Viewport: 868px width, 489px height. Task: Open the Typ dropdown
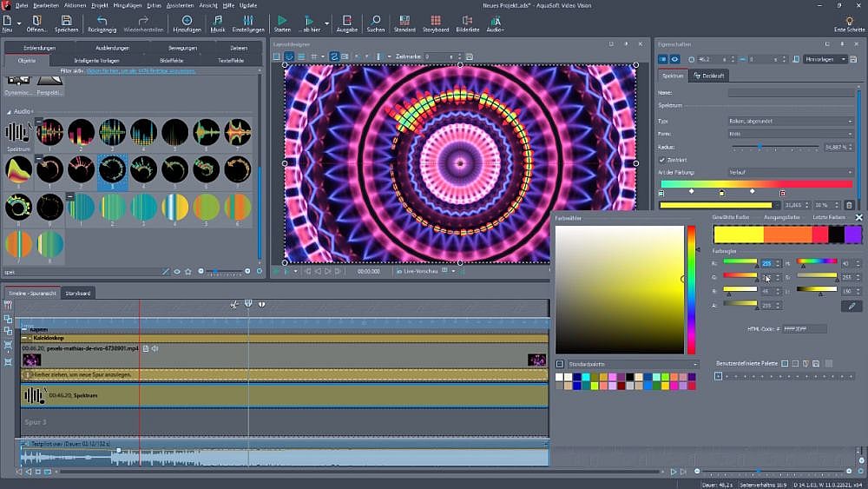point(790,121)
